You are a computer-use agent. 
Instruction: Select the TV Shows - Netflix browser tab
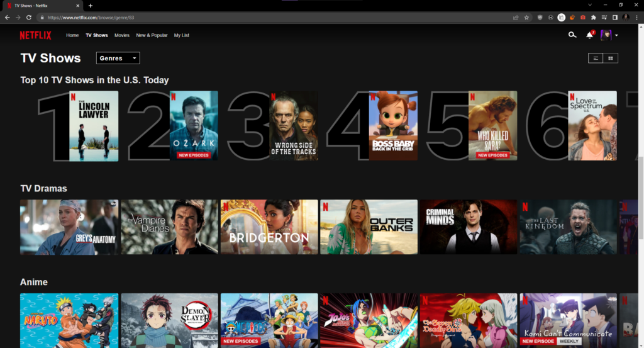(x=43, y=6)
